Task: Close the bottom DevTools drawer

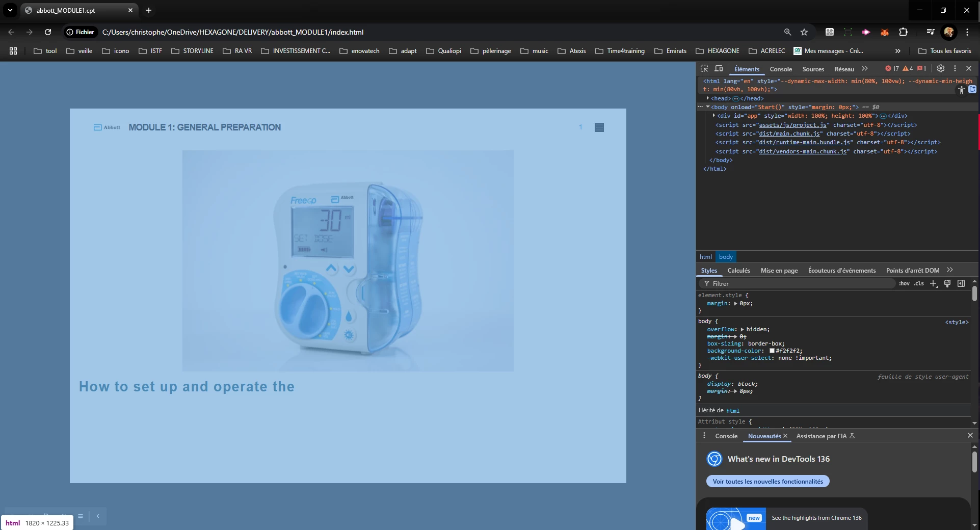Action: click(970, 435)
